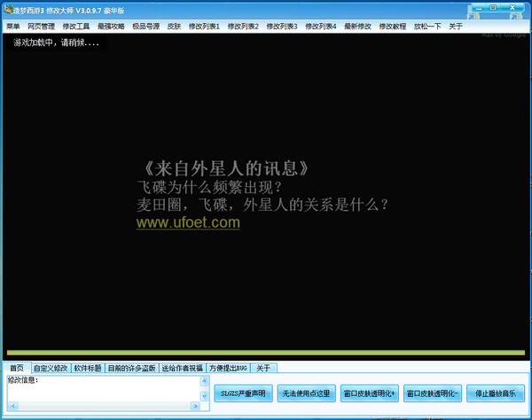Open the 最强攻略 menu
The image size is (532, 420).
[111, 27]
